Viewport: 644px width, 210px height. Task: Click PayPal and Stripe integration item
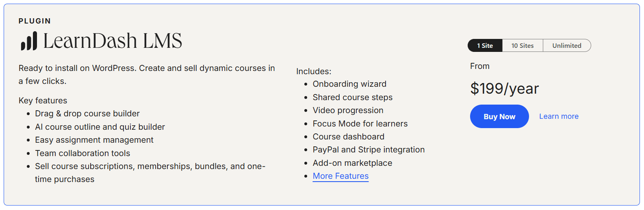pyautogui.click(x=369, y=150)
